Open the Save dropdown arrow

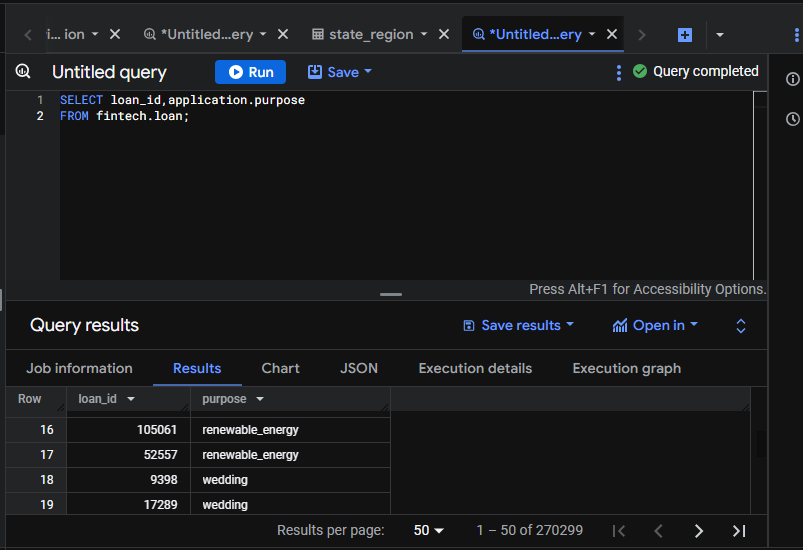[x=368, y=72]
